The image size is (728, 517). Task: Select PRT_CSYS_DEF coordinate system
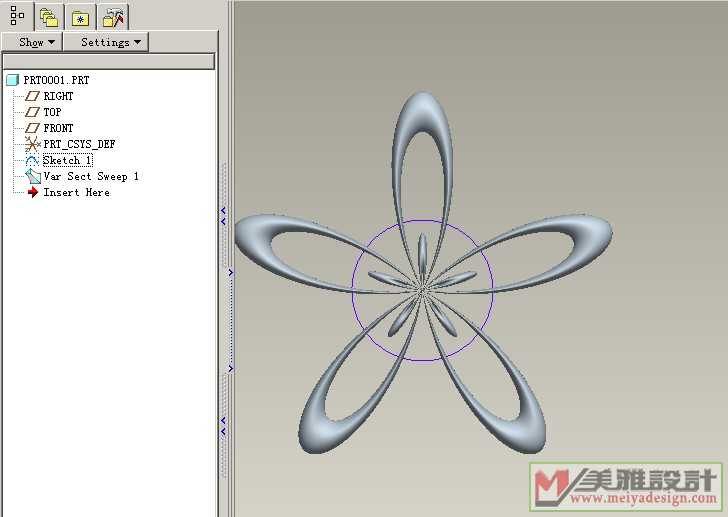(79, 144)
